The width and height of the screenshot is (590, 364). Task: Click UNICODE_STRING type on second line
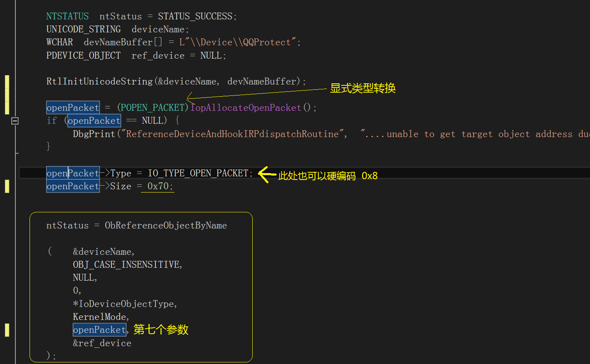coord(83,29)
